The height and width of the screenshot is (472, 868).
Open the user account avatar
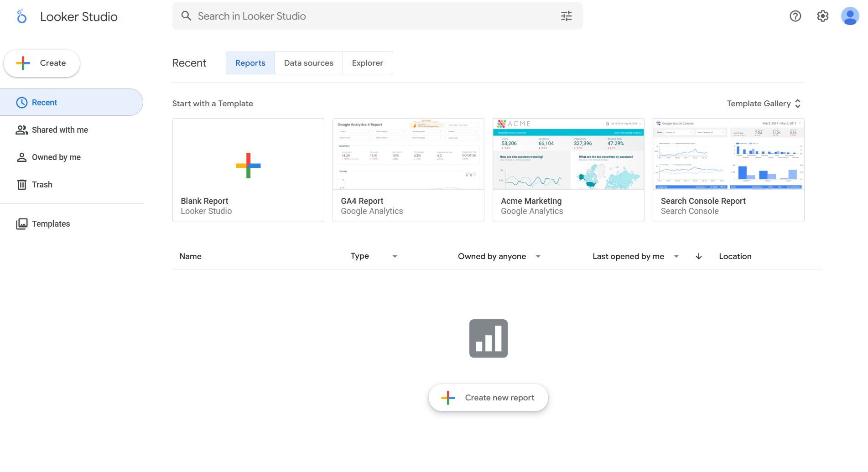pos(849,16)
